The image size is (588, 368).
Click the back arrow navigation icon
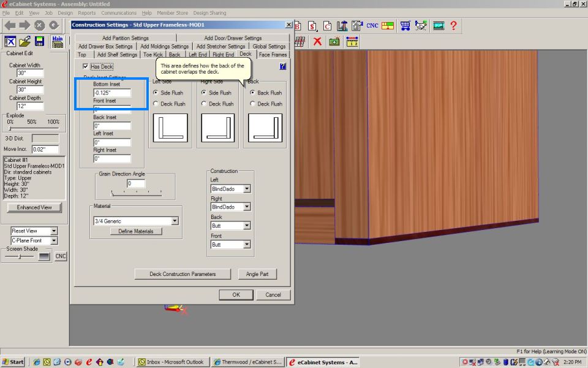tap(10, 26)
